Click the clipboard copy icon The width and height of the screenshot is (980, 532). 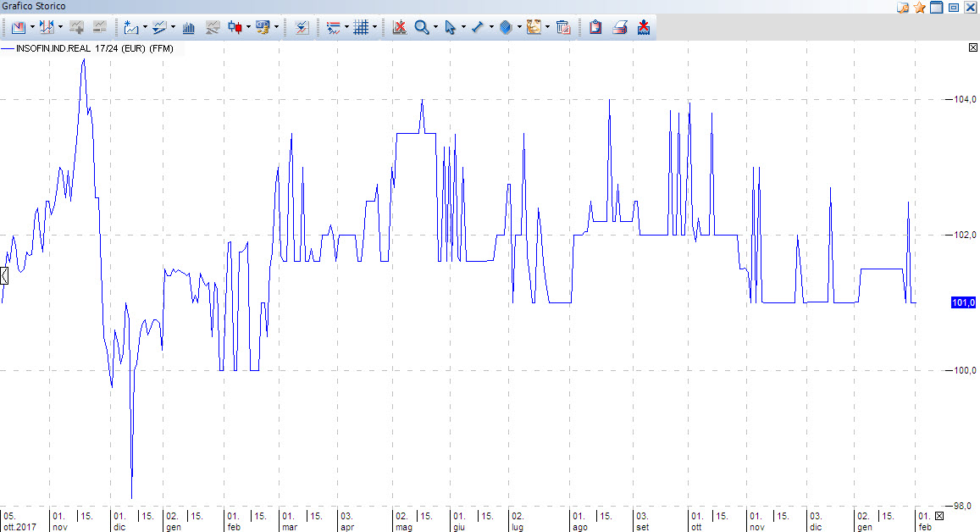[x=595, y=27]
